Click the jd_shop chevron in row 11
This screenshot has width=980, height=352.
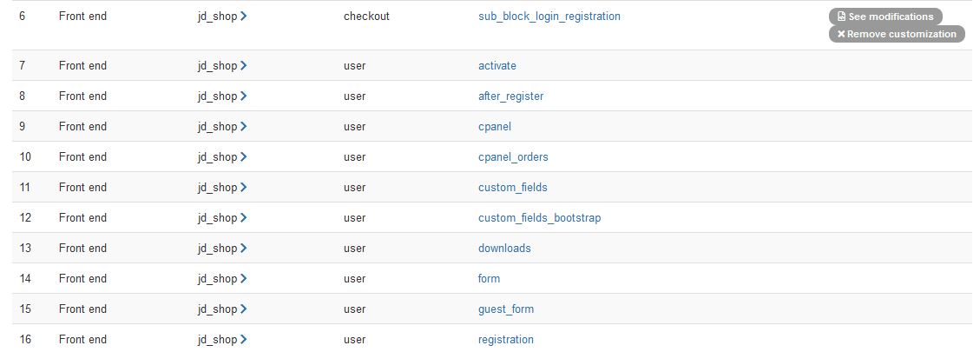coord(244,187)
